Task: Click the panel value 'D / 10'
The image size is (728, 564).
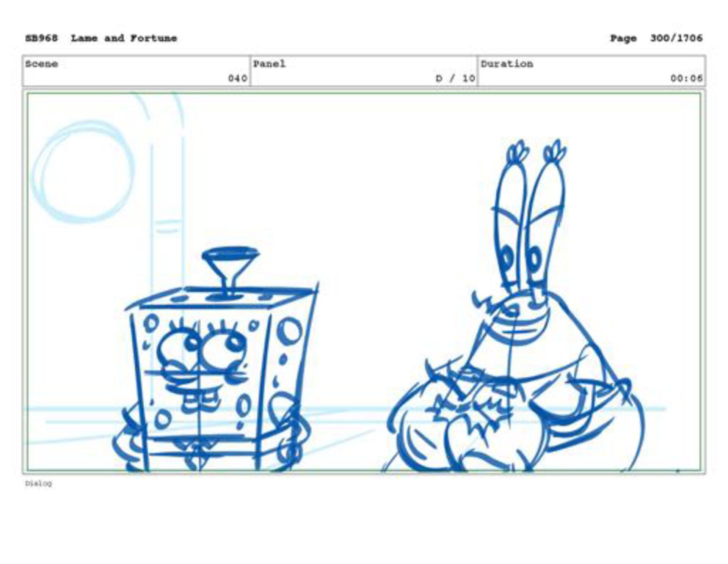Action: click(x=455, y=79)
